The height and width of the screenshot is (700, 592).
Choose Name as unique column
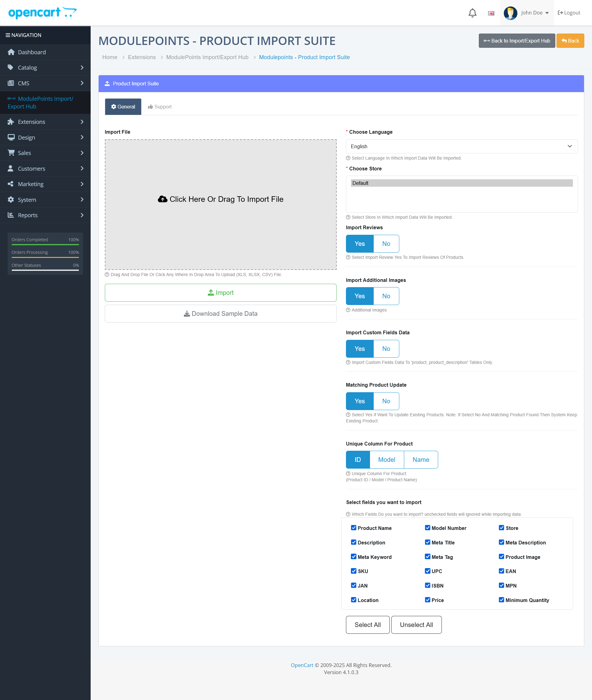[421, 459]
